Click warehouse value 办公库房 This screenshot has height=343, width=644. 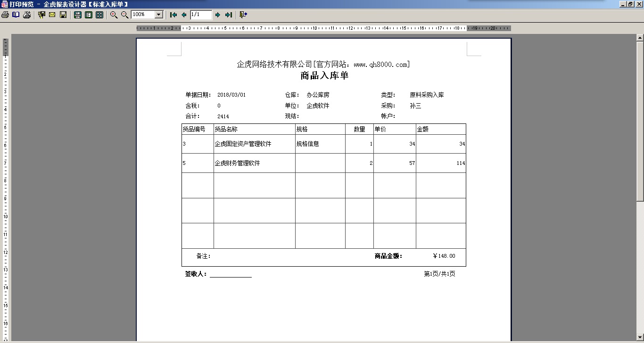(x=318, y=95)
